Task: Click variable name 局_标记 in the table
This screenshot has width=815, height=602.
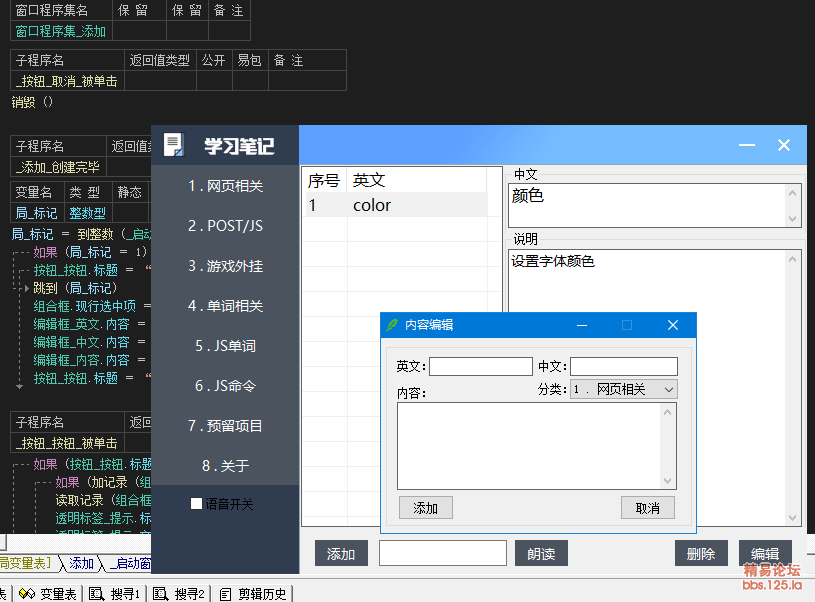Action: point(36,213)
